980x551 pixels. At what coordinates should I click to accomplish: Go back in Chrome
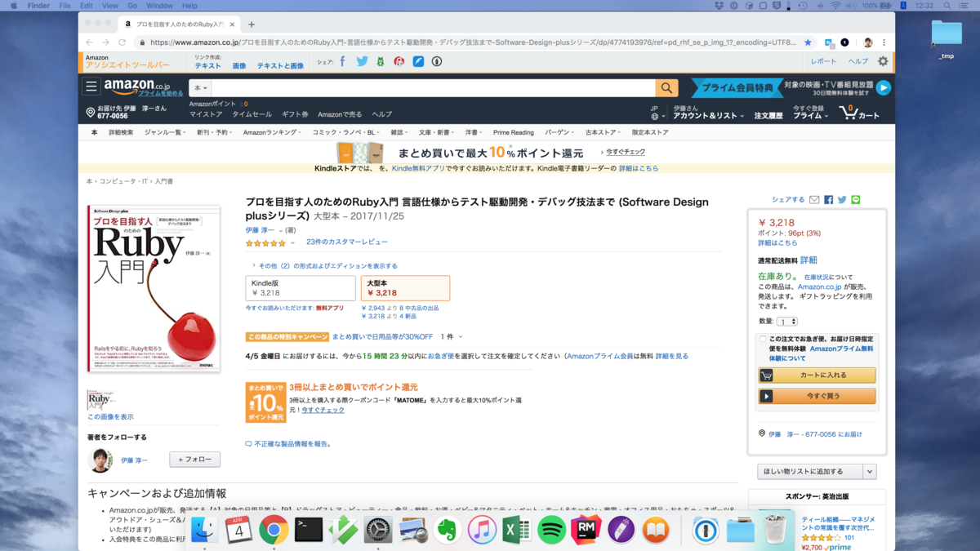tap(89, 42)
